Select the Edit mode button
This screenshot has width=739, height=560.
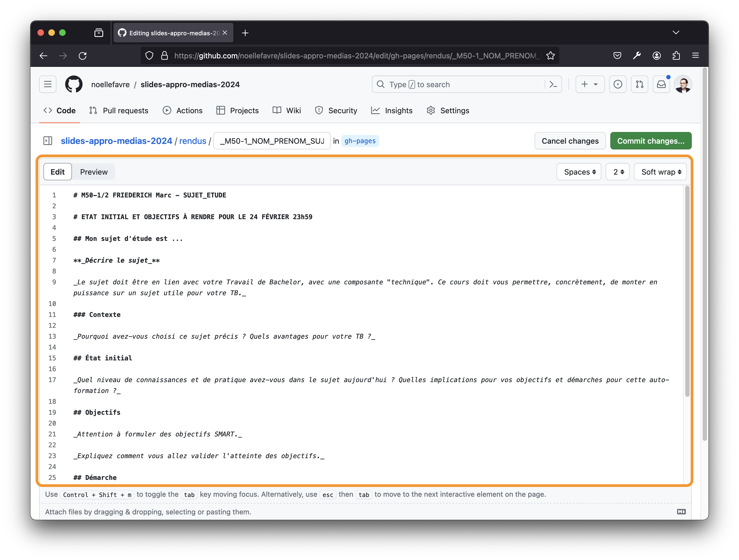click(58, 172)
